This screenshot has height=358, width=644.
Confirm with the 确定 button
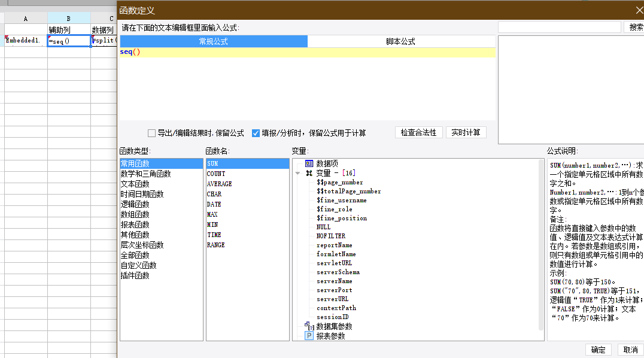(598, 350)
